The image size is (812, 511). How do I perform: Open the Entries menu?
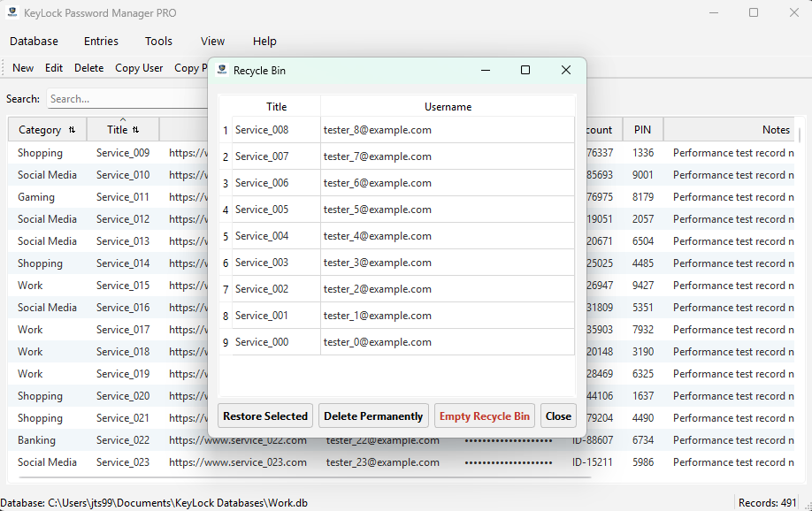tap(101, 41)
